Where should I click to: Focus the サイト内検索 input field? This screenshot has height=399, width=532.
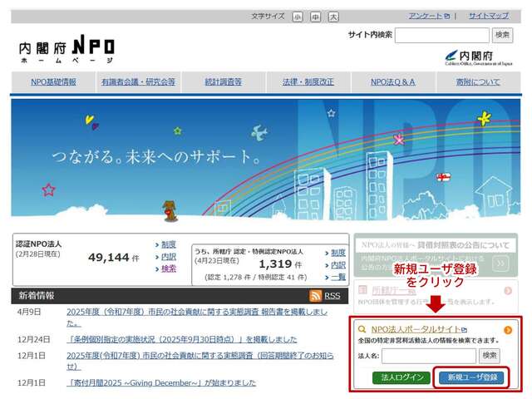pos(441,35)
